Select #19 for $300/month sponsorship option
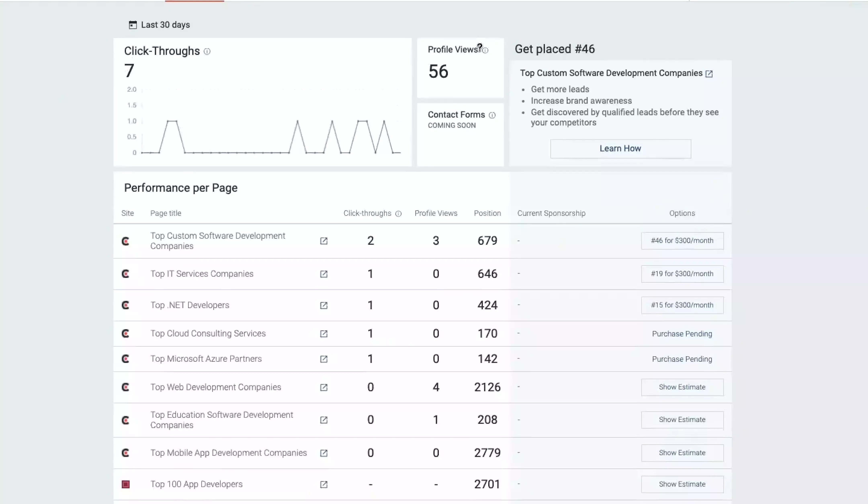Image resolution: width=868 pixels, height=504 pixels. click(682, 274)
